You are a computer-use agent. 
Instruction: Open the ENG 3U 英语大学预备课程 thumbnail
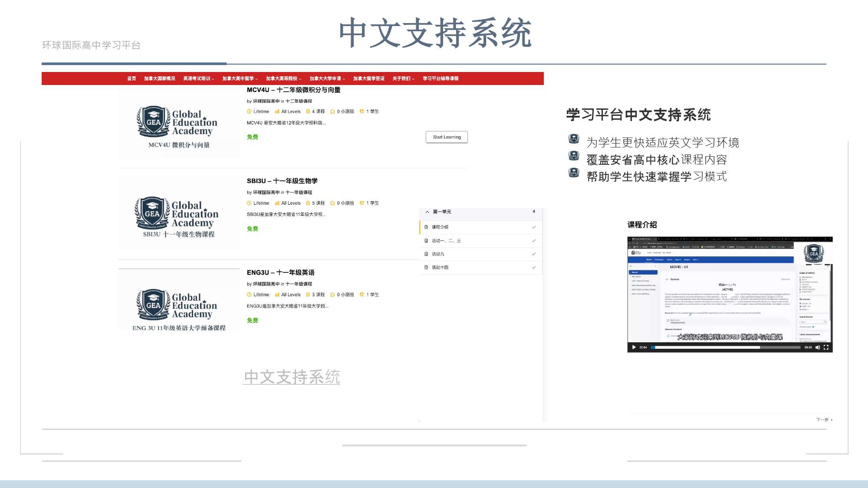coord(179,300)
